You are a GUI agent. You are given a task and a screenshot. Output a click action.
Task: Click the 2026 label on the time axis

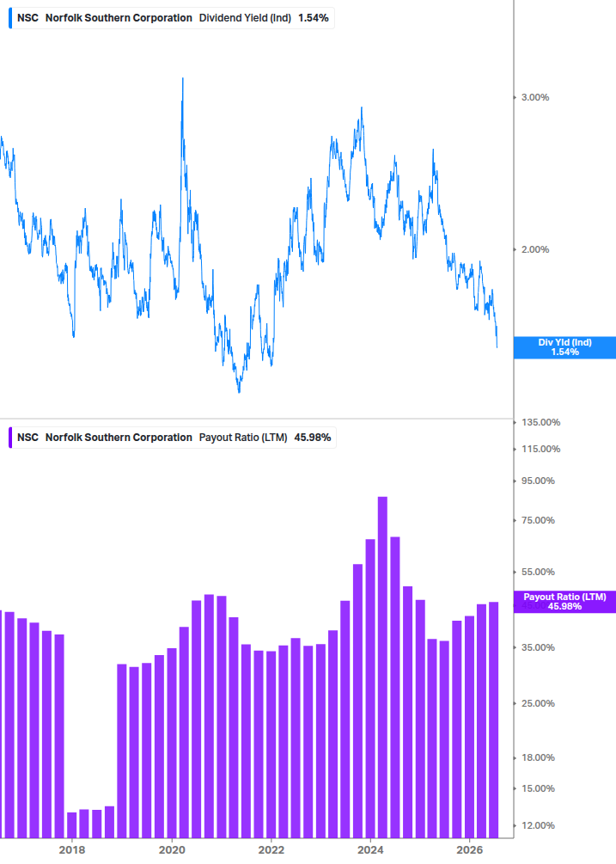470,850
